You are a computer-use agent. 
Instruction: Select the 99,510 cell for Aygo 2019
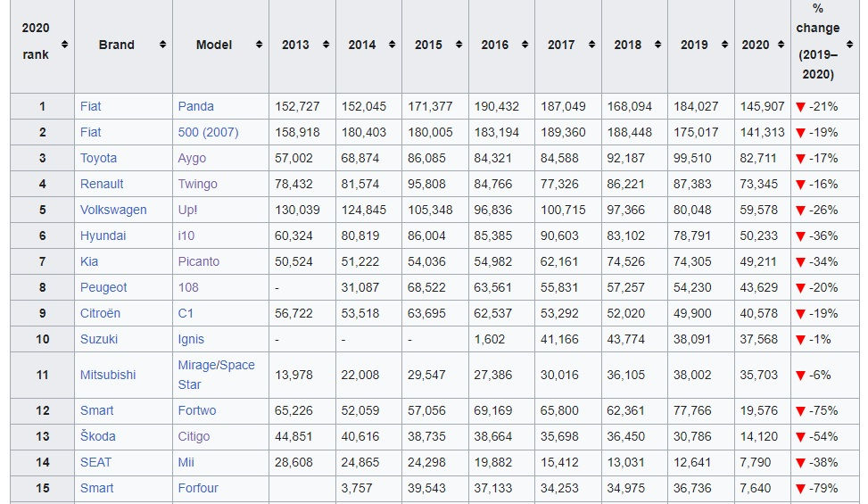tap(701, 158)
